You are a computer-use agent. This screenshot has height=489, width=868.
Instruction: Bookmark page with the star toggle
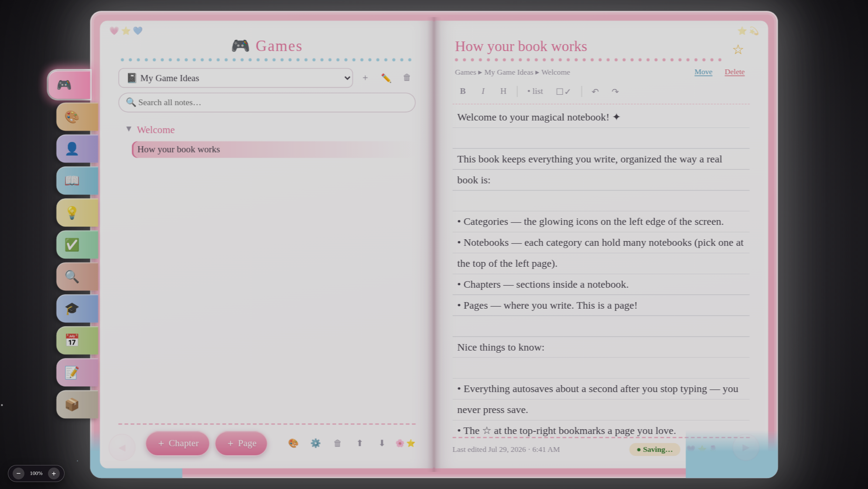(x=738, y=50)
